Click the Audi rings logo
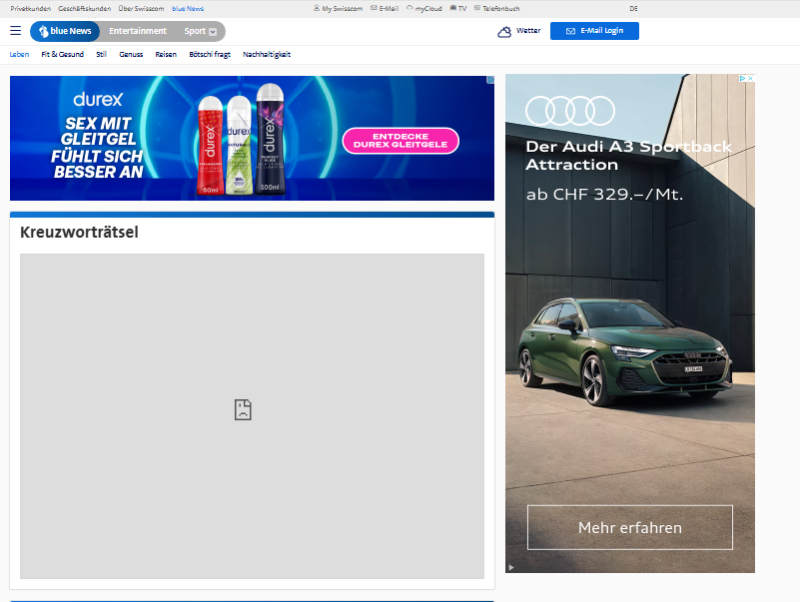Screen dimensions: 800x602 point(570,110)
